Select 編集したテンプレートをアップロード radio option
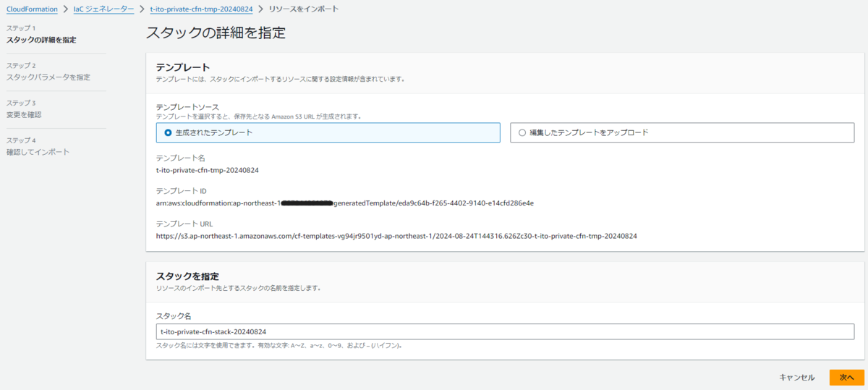This screenshot has width=868, height=390. (682, 132)
